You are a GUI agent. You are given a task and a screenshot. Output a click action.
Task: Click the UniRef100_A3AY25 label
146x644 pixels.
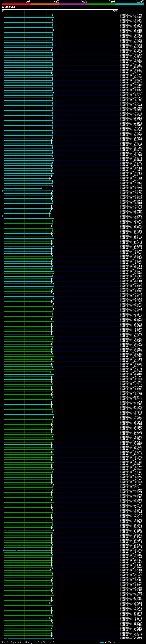click(x=131, y=80)
